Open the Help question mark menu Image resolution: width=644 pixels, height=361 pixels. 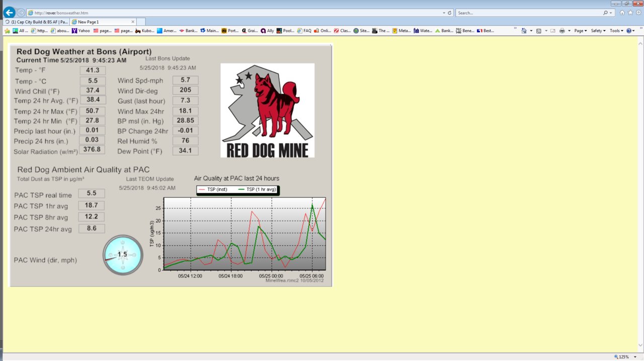click(x=631, y=31)
